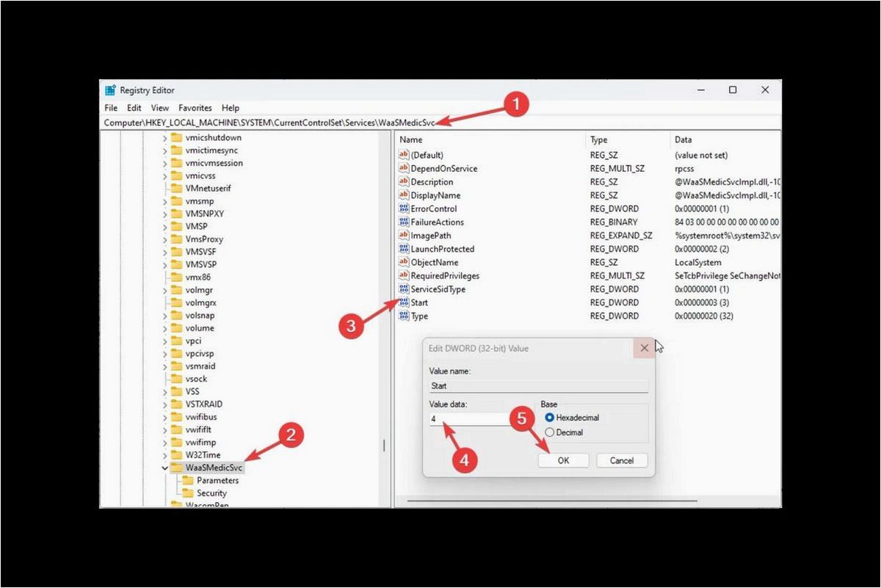Click the ErrorControl DWORD icon
The width and height of the screenshot is (881, 588).
(x=403, y=208)
